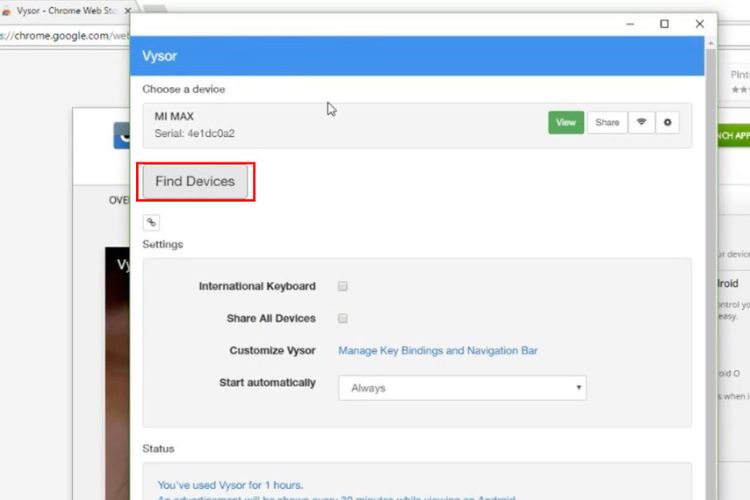The height and width of the screenshot is (500, 750).
Task: Click the link icon below Find Devices
Action: pyautogui.click(x=151, y=222)
